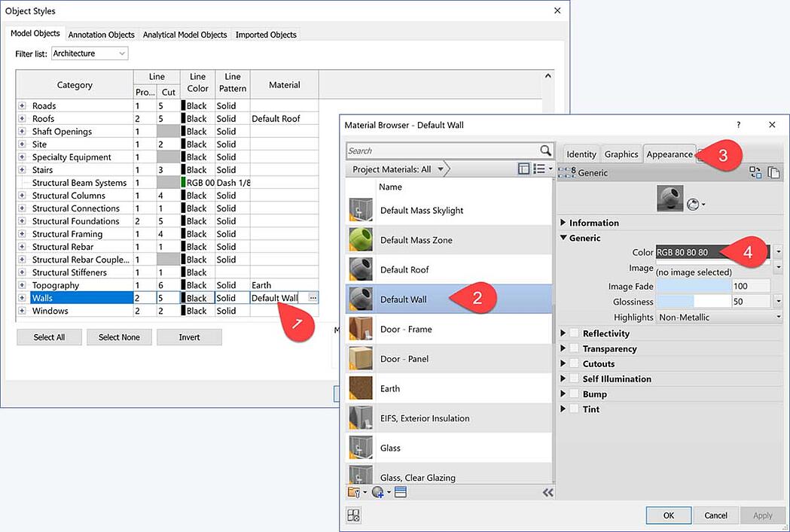
Task: Open the Annotation Objects tab
Action: tap(101, 35)
